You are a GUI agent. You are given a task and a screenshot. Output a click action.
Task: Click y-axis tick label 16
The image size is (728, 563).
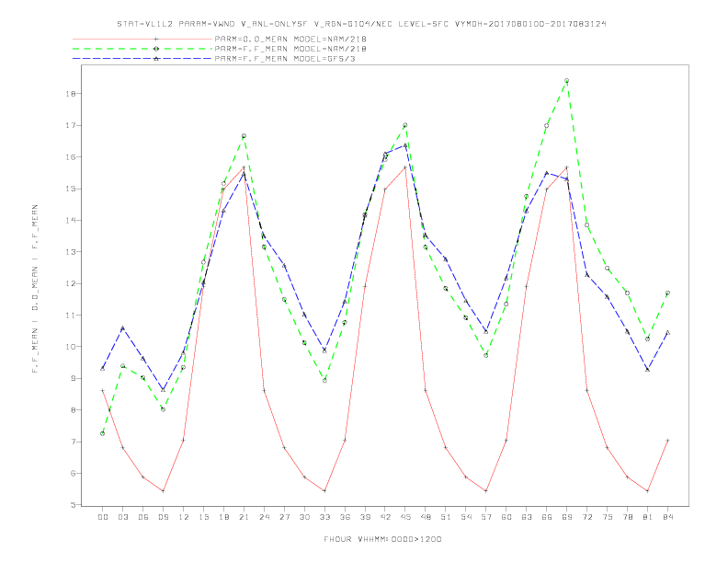tap(71, 157)
